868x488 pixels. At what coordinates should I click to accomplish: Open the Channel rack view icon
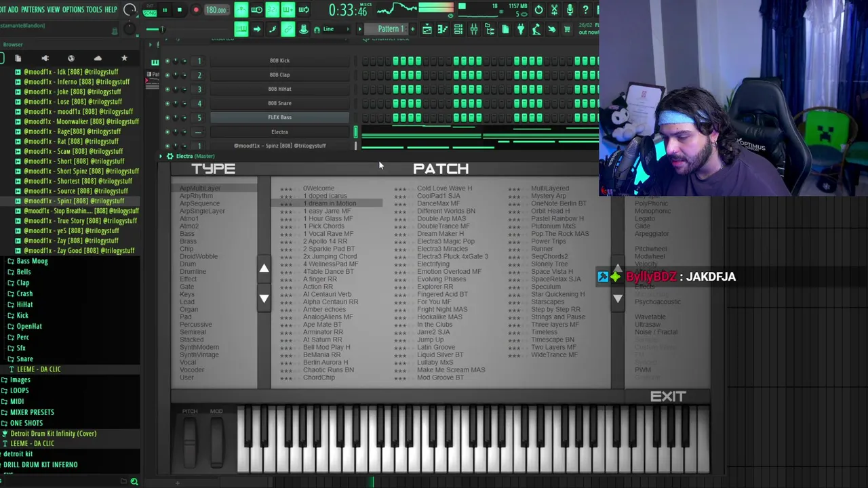click(x=458, y=29)
